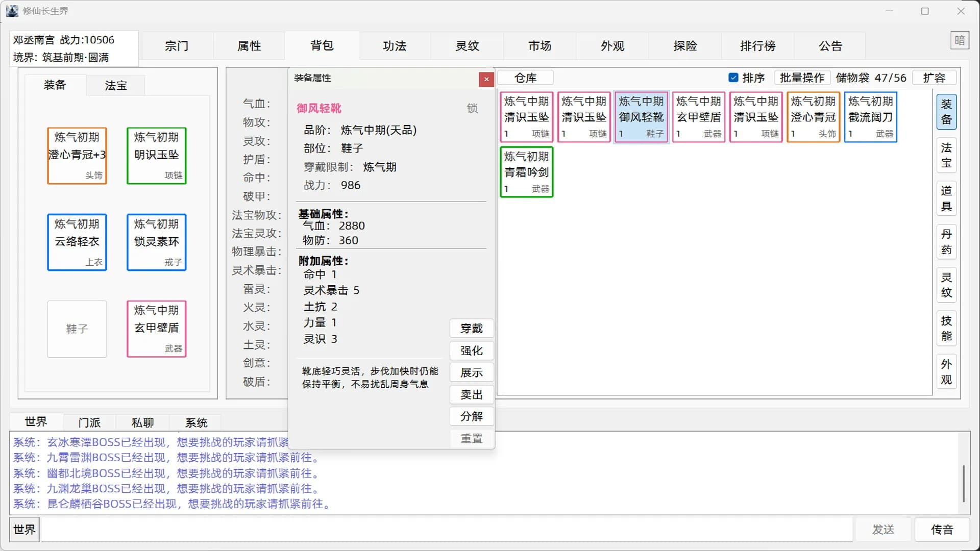Toggle the 排序 checkbox
The height and width of the screenshot is (551, 980).
pyautogui.click(x=747, y=78)
